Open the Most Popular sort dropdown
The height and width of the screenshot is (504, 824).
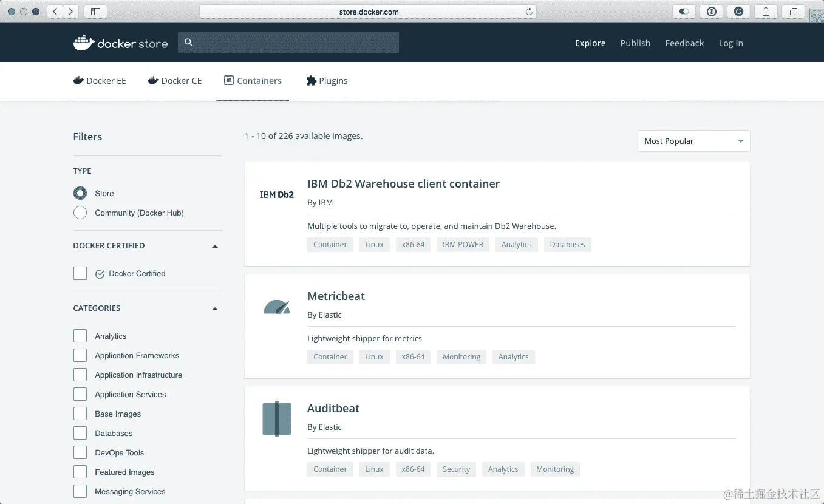[693, 141]
